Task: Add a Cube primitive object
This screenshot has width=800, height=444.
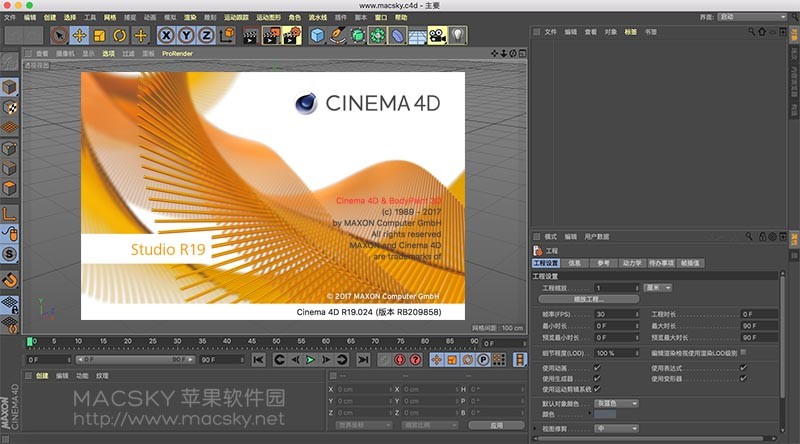Action: point(317,36)
